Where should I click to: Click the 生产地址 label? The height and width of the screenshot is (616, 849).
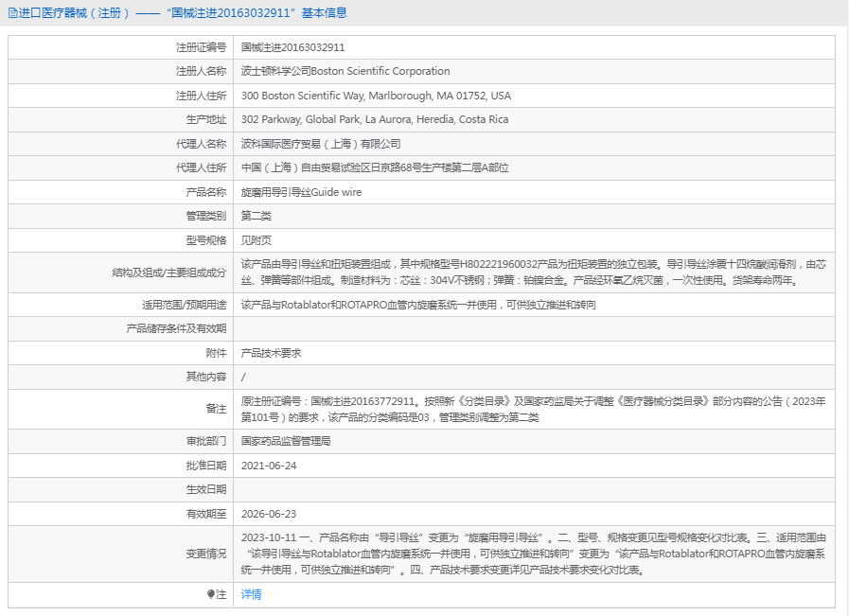click(x=206, y=119)
